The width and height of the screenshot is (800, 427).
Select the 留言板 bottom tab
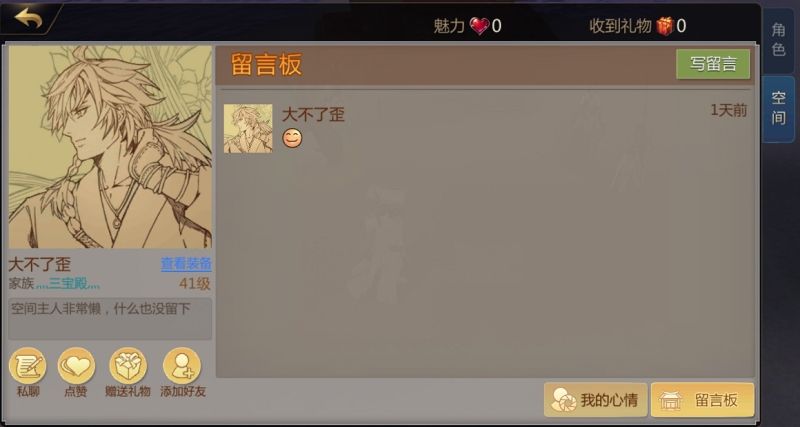coord(703,400)
